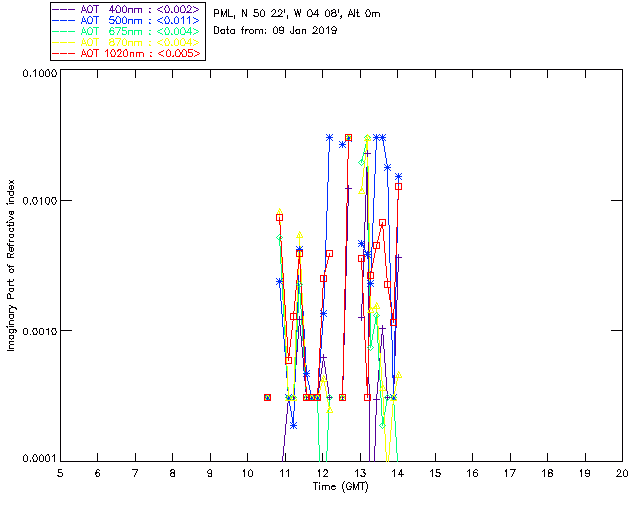Click the 0.0010 y-axis tick label

[39, 331]
